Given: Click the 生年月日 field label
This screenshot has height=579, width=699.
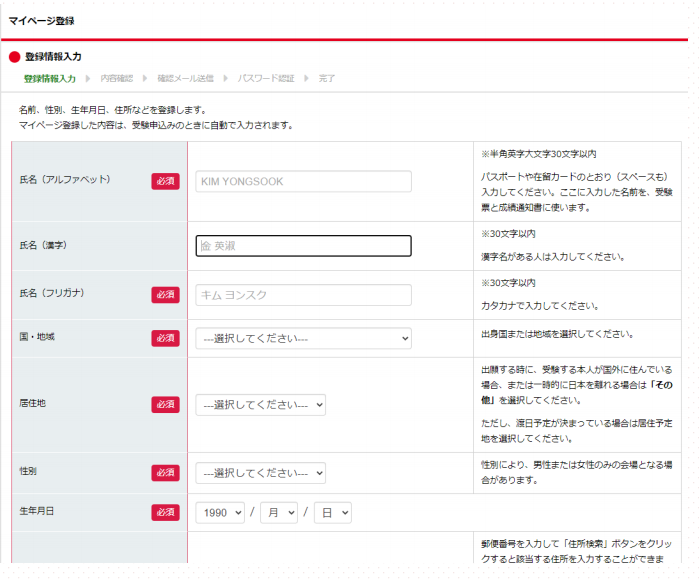Looking at the screenshot, I should pyautogui.click(x=37, y=511).
